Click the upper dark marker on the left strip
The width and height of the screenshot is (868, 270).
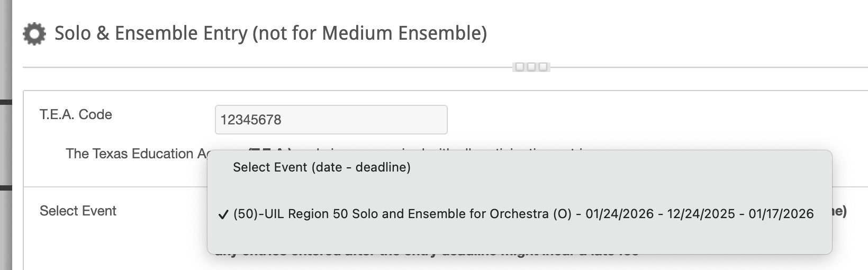coord(6,102)
